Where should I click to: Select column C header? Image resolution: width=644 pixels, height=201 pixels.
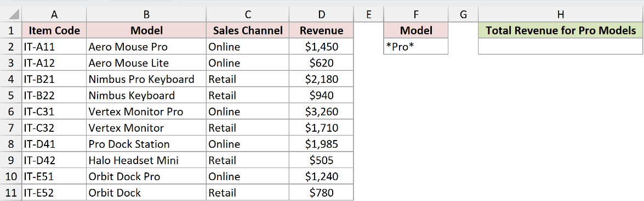tap(248, 15)
